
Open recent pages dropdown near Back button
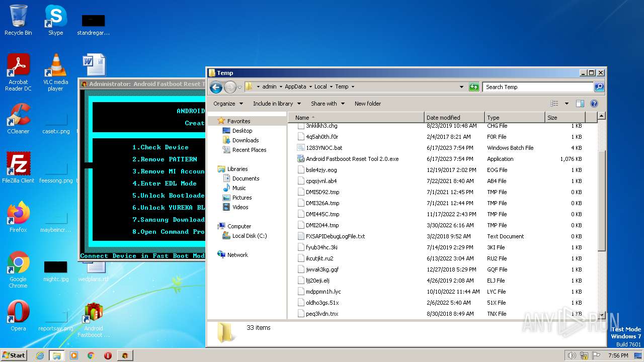(x=240, y=87)
